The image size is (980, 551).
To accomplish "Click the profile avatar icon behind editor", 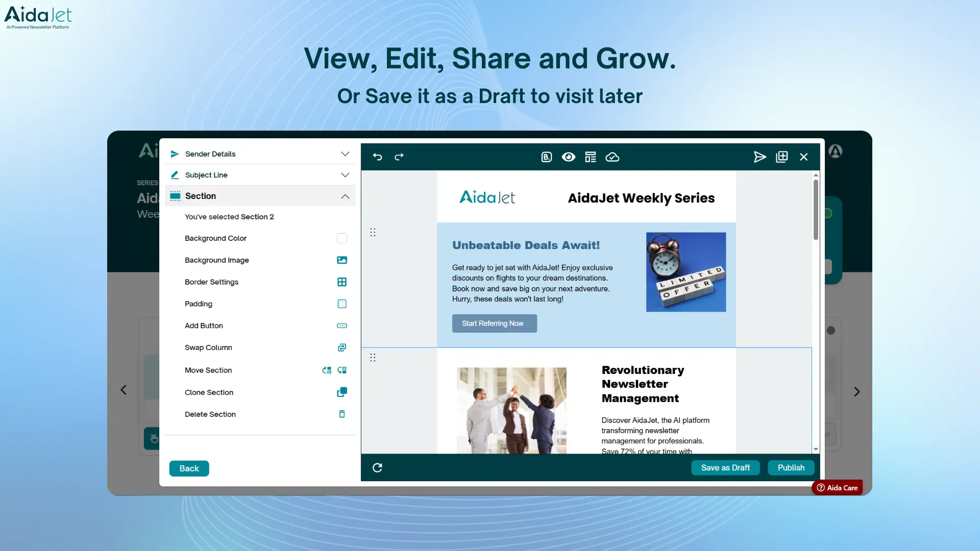I will click(836, 151).
